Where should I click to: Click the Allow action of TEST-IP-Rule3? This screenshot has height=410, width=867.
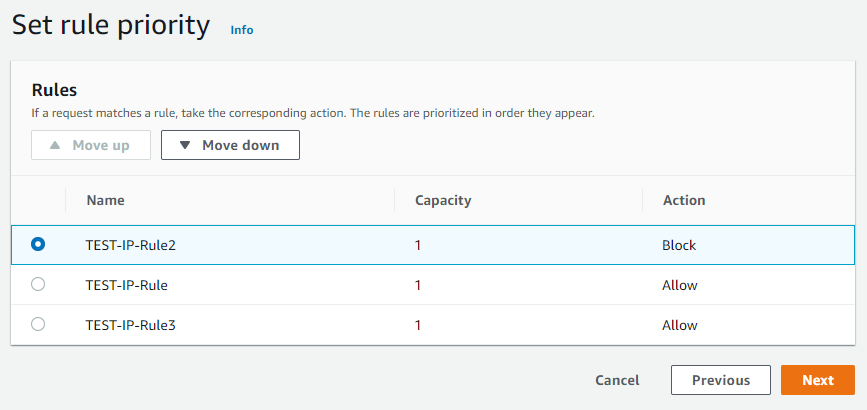pyautogui.click(x=680, y=325)
